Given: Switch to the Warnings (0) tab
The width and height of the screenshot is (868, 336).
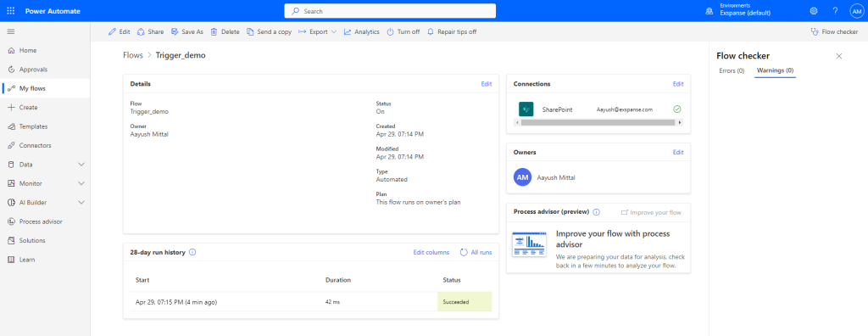Looking at the screenshot, I should click(775, 71).
